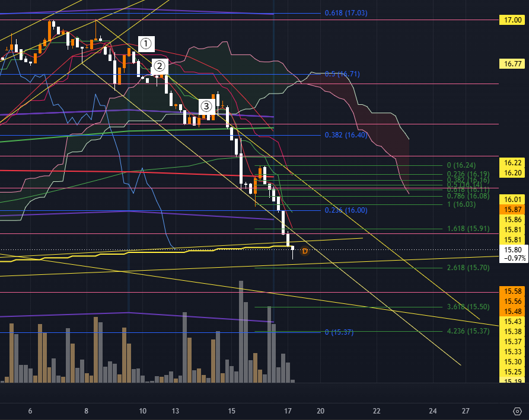Select date 13 on the time axis

click(176, 411)
